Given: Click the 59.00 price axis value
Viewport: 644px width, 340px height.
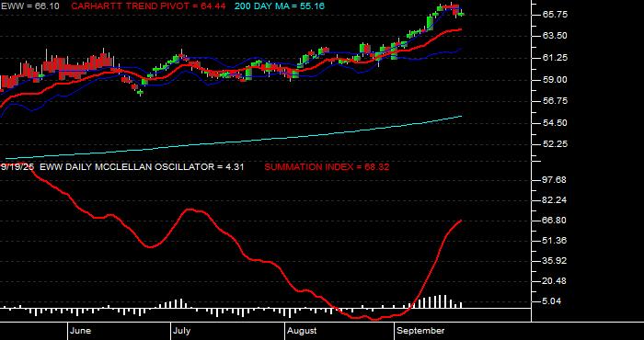Looking at the screenshot, I should click(x=555, y=80).
